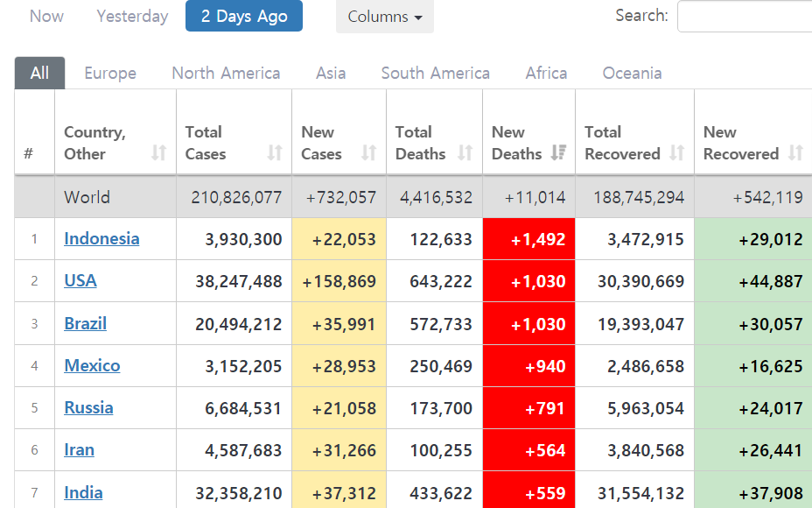Viewport: 812px width, 508px height.
Task: Sort by Country column sort icon
Action: [158, 153]
